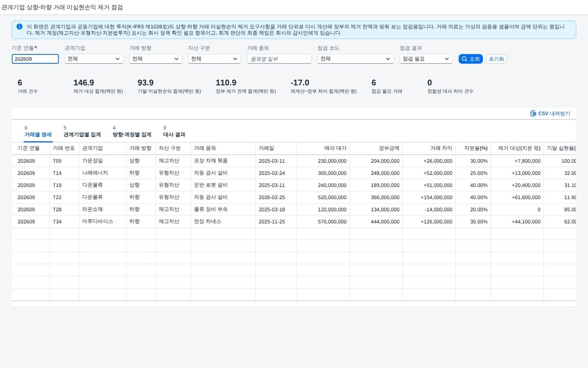The width and height of the screenshot is (588, 368).
Task: Click the CSV 내려받기 download icon
Action: click(533, 113)
